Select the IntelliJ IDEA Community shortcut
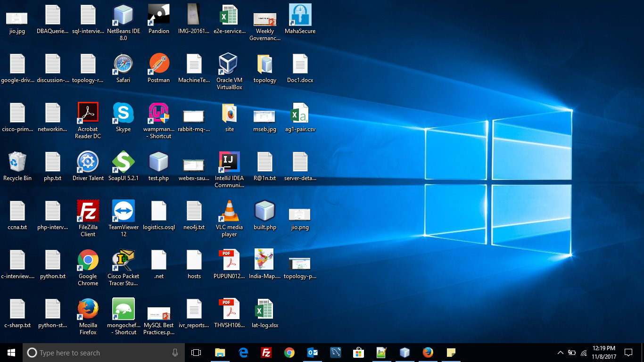644x362 pixels. point(229,163)
